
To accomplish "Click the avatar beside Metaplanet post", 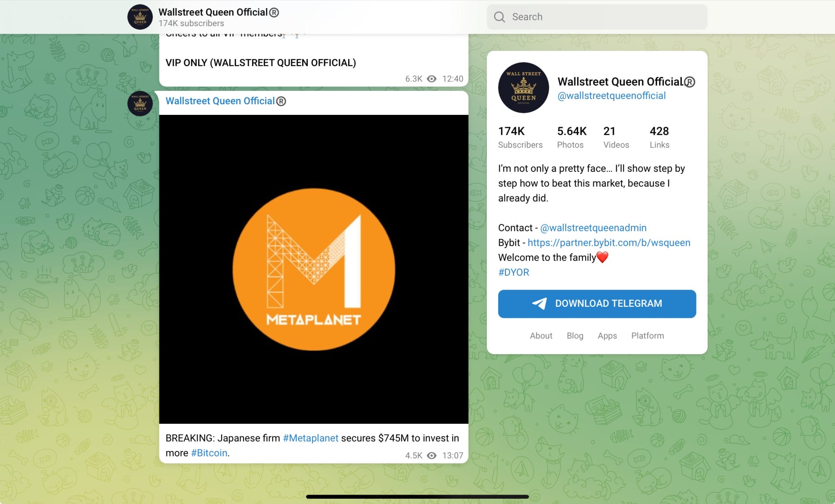I will tap(140, 103).
